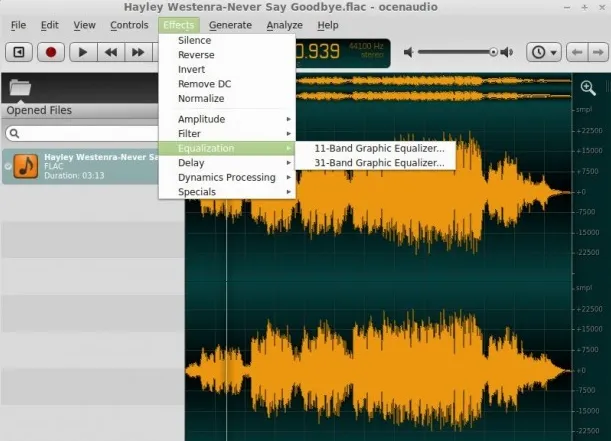Expand the Dynamics Processing submenu
The image size is (611, 441).
click(x=227, y=177)
